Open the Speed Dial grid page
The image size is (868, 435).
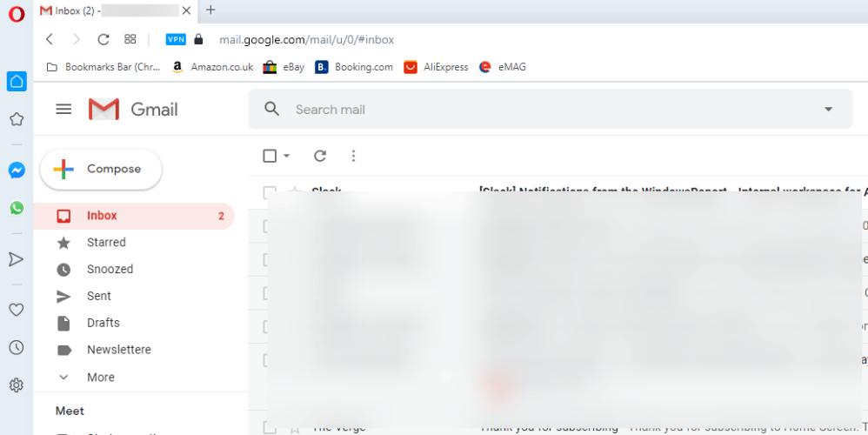click(x=130, y=39)
